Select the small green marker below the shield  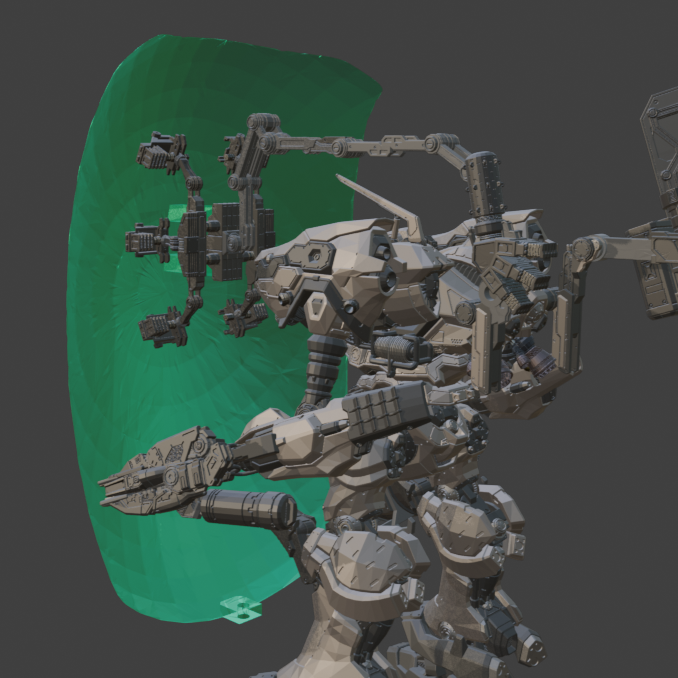coord(241,608)
